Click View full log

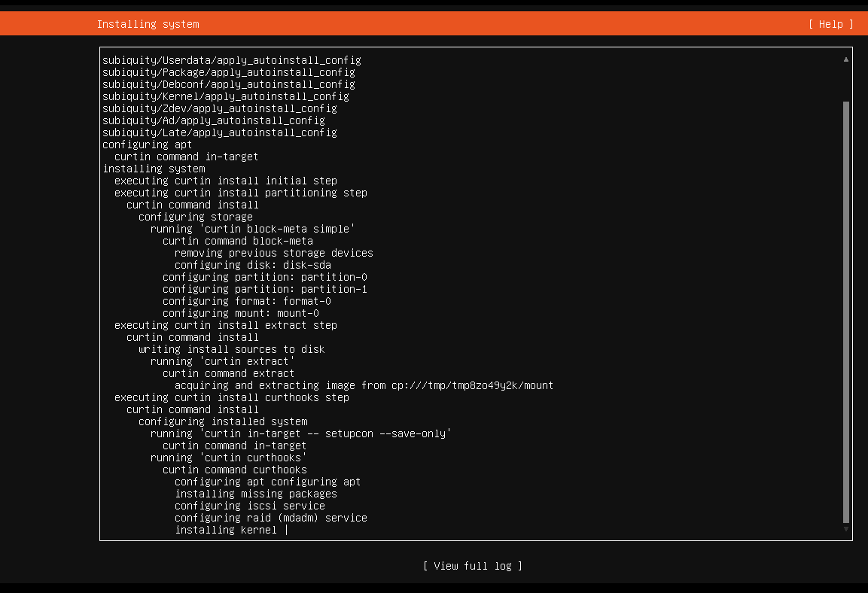pyautogui.click(x=472, y=565)
